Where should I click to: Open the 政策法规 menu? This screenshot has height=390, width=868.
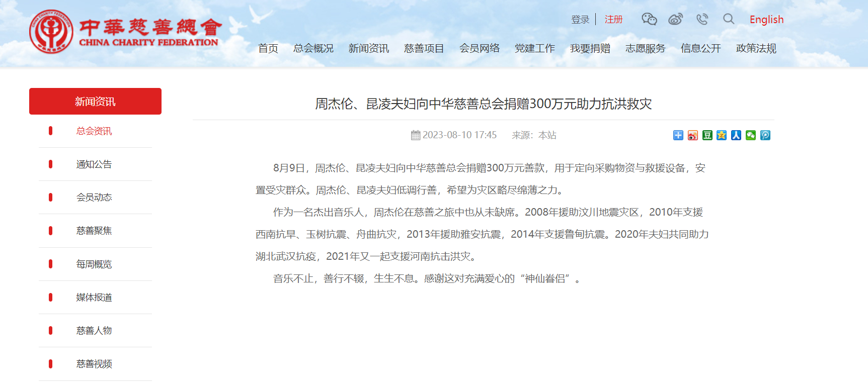(756, 48)
